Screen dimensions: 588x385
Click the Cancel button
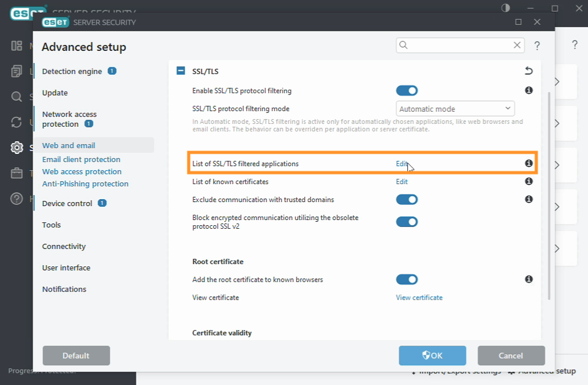(511, 355)
